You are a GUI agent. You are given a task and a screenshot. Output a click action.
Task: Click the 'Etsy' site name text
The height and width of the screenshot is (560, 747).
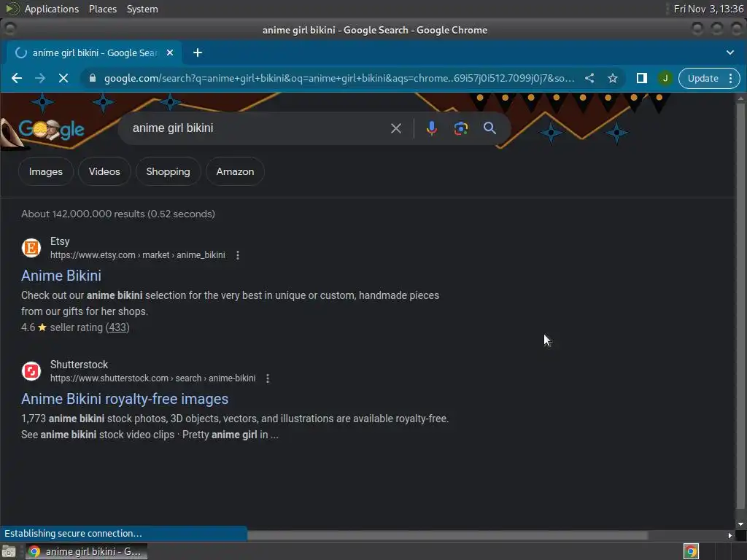coord(60,241)
